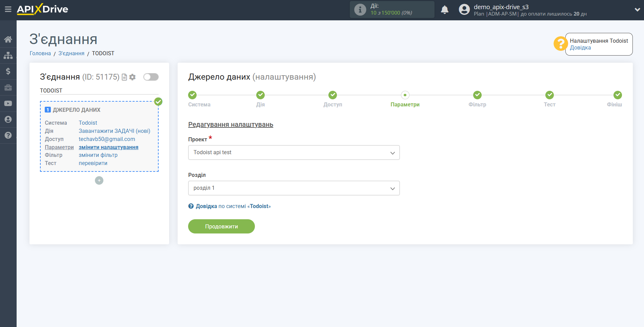Image resolution: width=644 pixels, height=327 pixels.
Task: Click перевірити test link
Action: click(x=93, y=163)
